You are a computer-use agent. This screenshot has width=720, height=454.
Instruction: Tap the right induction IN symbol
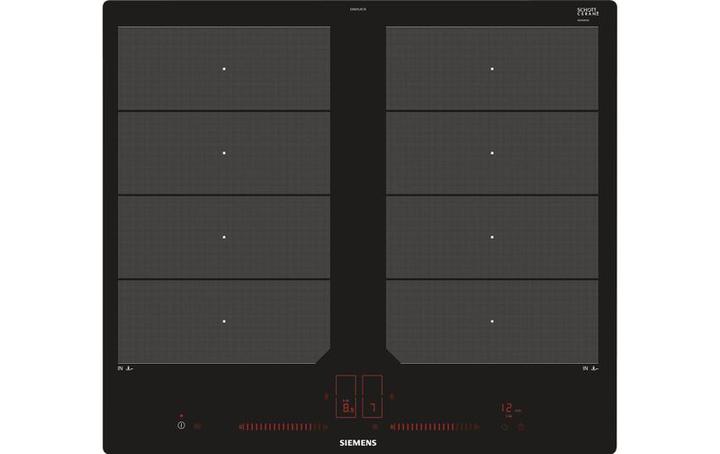(x=590, y=370)
